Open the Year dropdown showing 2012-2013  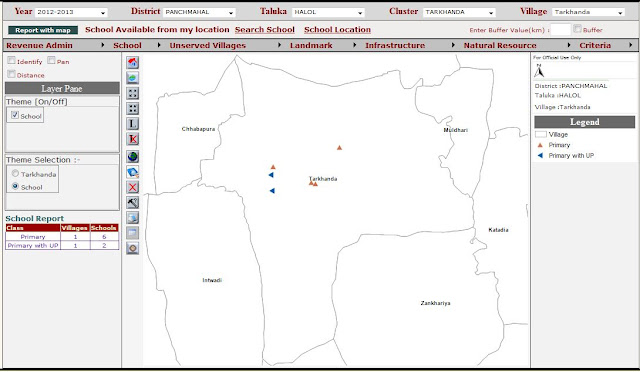[71, 12]
